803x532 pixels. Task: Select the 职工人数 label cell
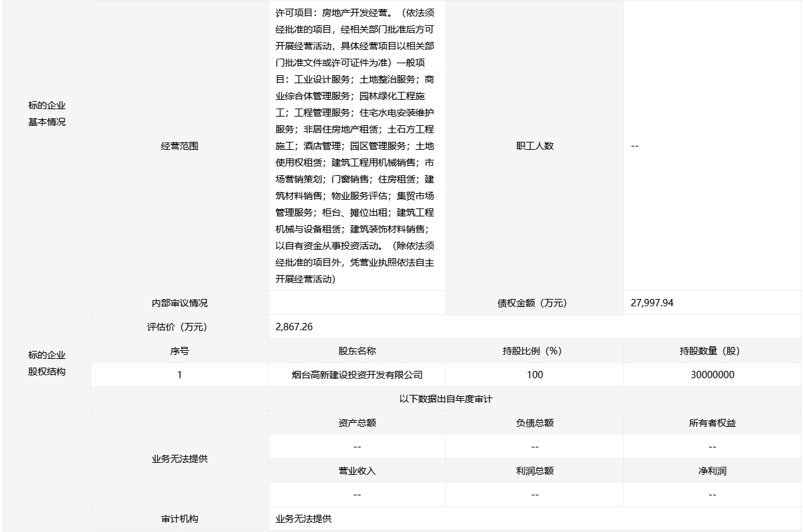(535, 146)
